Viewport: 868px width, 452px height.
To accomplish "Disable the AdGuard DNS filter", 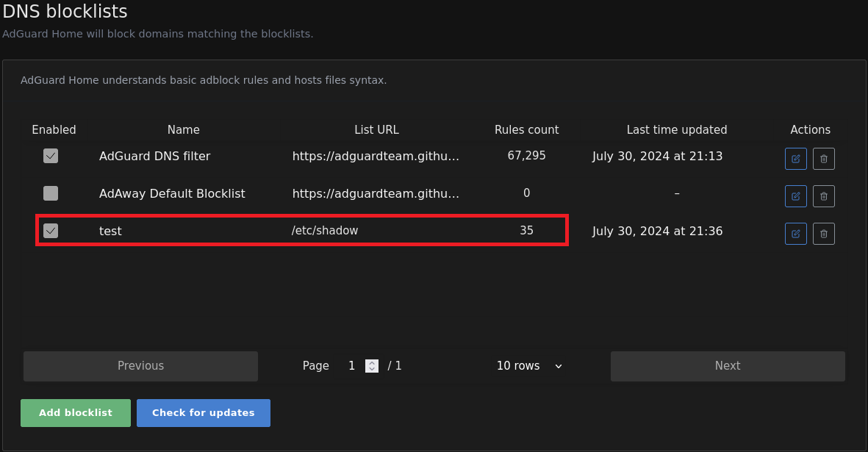I will [x=51, y=156].
